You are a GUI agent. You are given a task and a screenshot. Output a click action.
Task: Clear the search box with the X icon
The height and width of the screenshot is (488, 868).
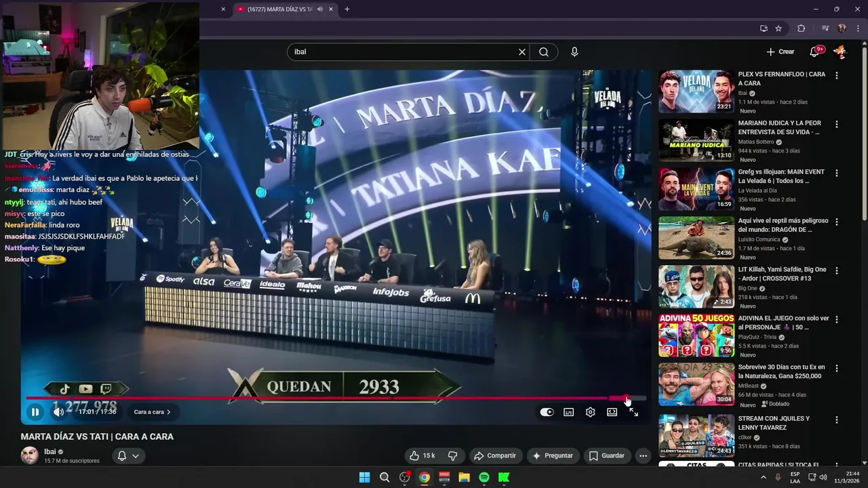point(522,52)
